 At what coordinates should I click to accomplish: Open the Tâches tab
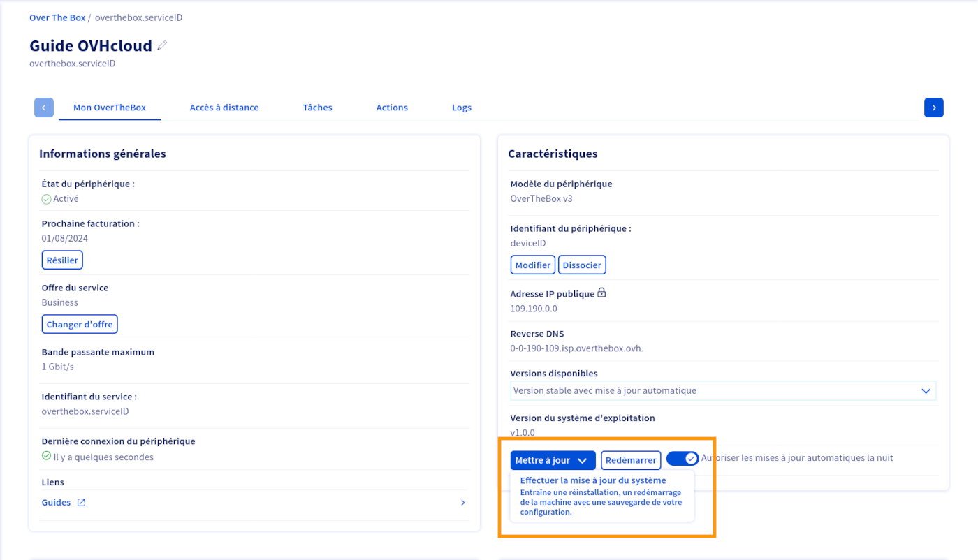coord(317,108)
